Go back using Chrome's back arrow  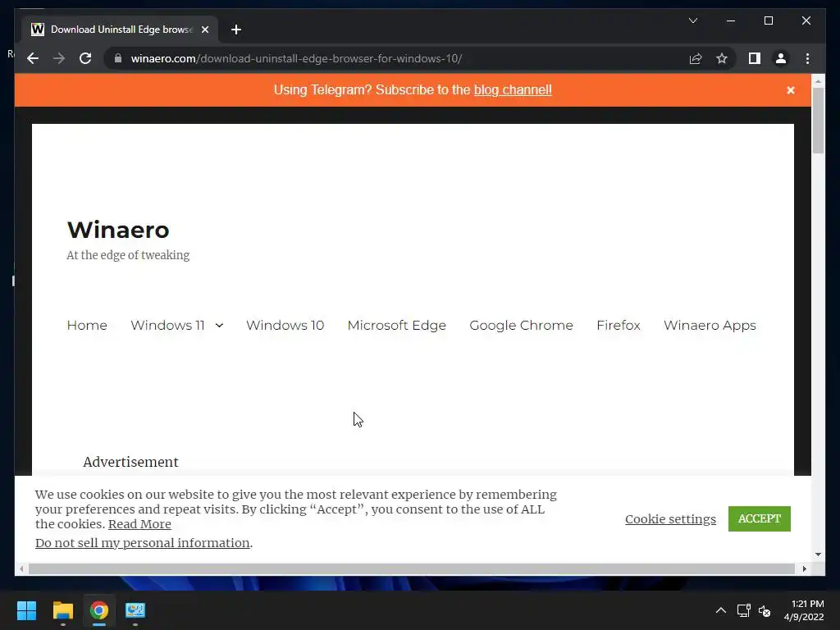[x=33, y=58]
